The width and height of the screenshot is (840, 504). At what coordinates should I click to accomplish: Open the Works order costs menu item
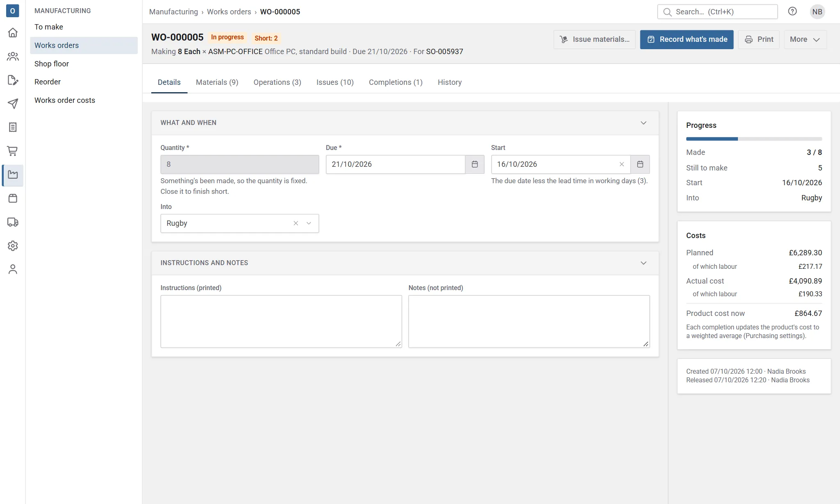click(84, 100)
